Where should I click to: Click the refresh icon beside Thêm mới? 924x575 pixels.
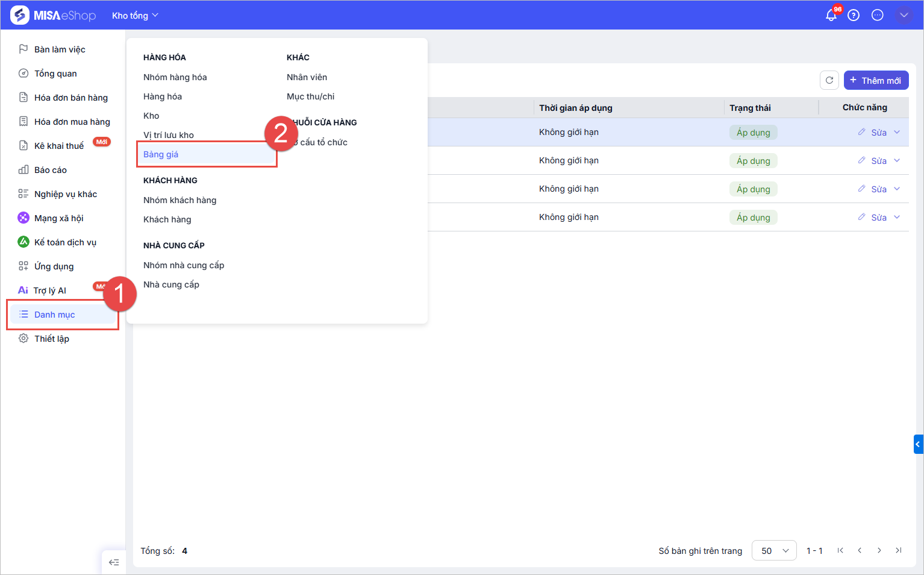tap(829, 80)
